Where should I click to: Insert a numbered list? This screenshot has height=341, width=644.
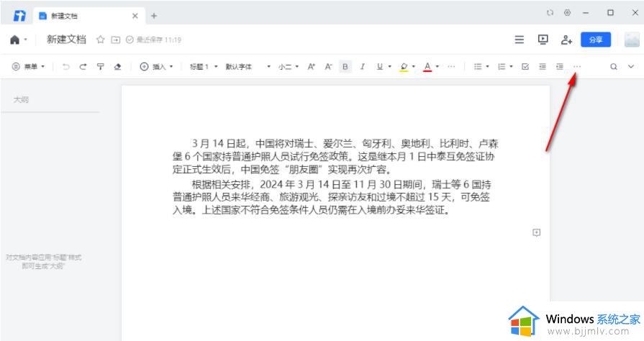tap(502, 67)
